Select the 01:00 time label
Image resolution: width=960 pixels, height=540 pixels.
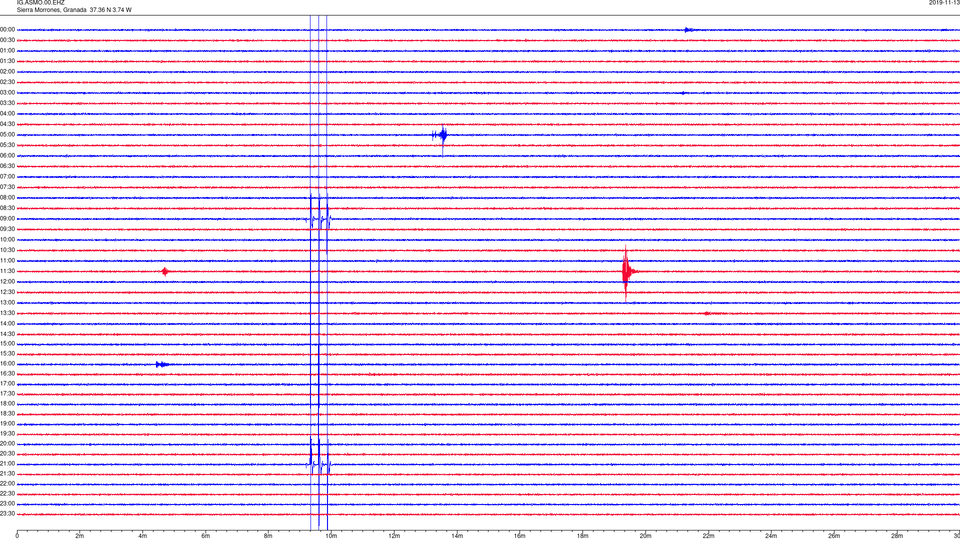[x=7, y=51]
